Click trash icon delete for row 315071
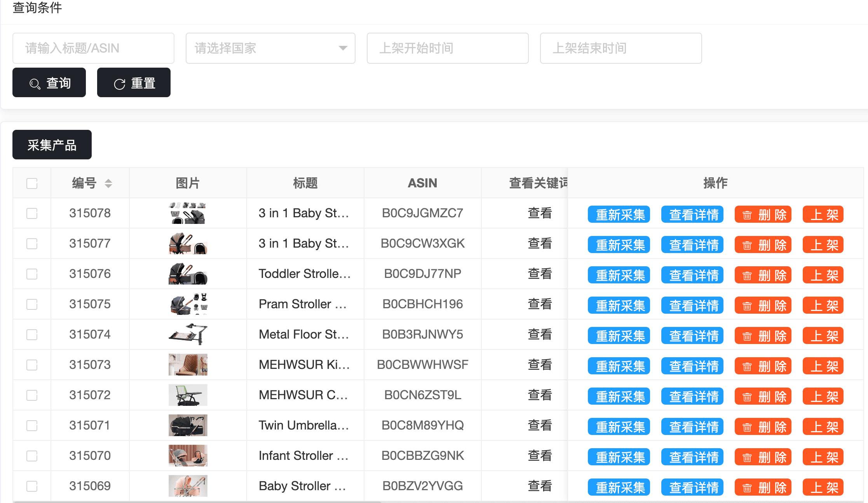 pyautogui.click(x=747, y=427)
